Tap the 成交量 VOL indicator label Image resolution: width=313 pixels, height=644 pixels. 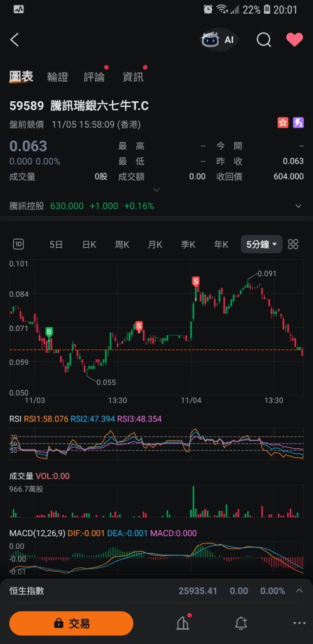click(x=40, y=476)
